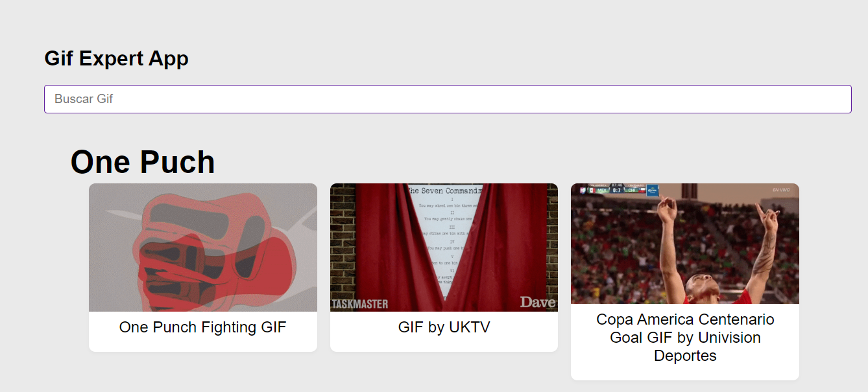Click the TASKMASTER watermark logo
The image size is (868, 392).
(360, 304)
